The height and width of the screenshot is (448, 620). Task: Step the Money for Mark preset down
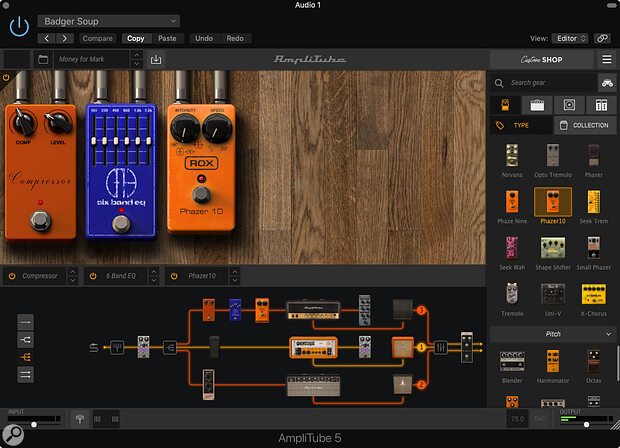[x=136, y=64]
